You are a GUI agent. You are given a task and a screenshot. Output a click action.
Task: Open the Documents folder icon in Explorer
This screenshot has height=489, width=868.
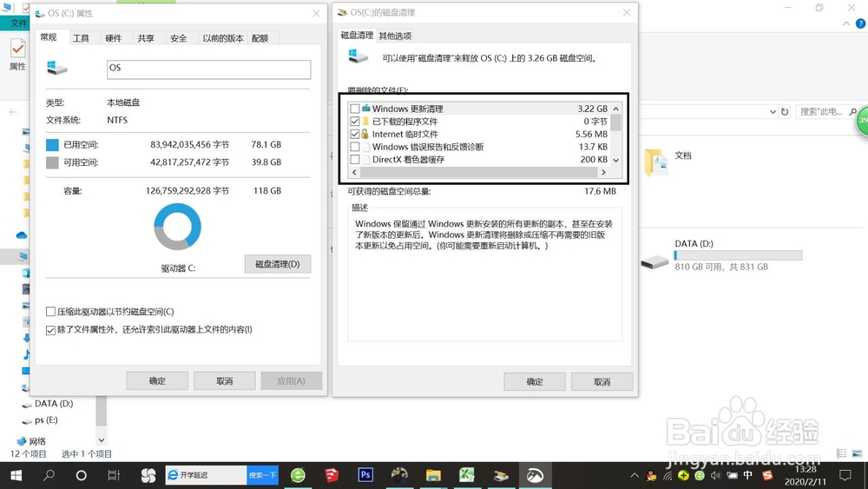coord(656,162)
